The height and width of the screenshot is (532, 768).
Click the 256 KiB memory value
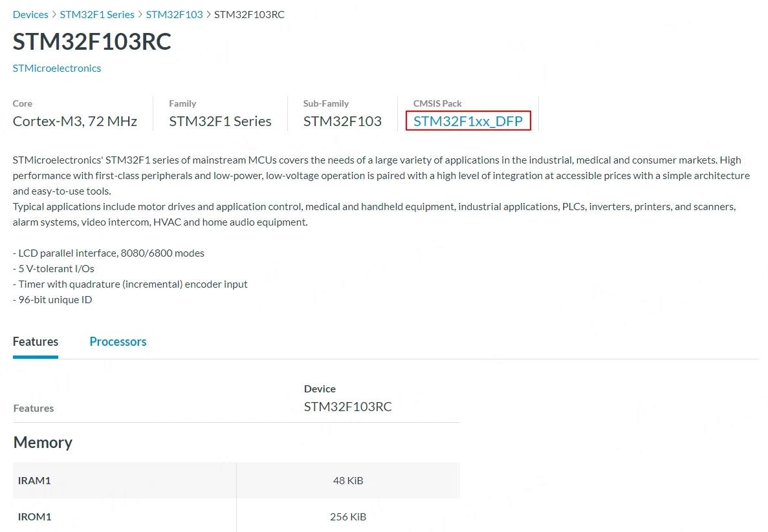coord(348,516)
